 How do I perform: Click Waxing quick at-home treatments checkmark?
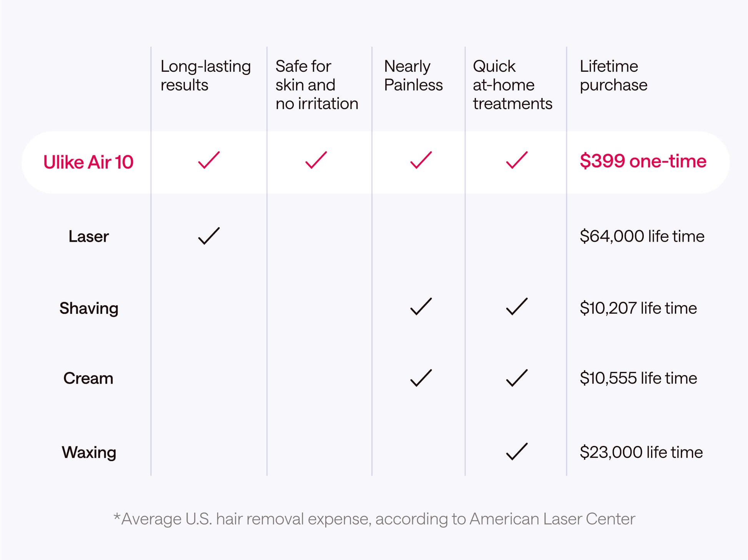click(x=517, y=452)
